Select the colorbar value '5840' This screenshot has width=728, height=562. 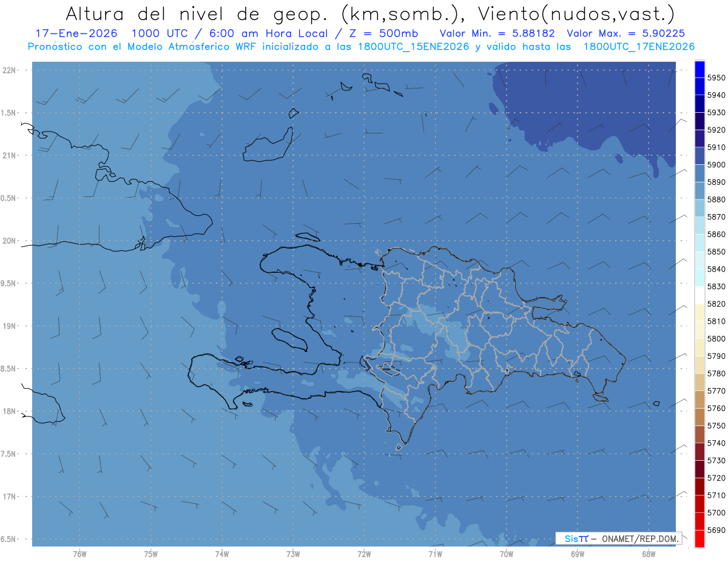coord(716,269)
